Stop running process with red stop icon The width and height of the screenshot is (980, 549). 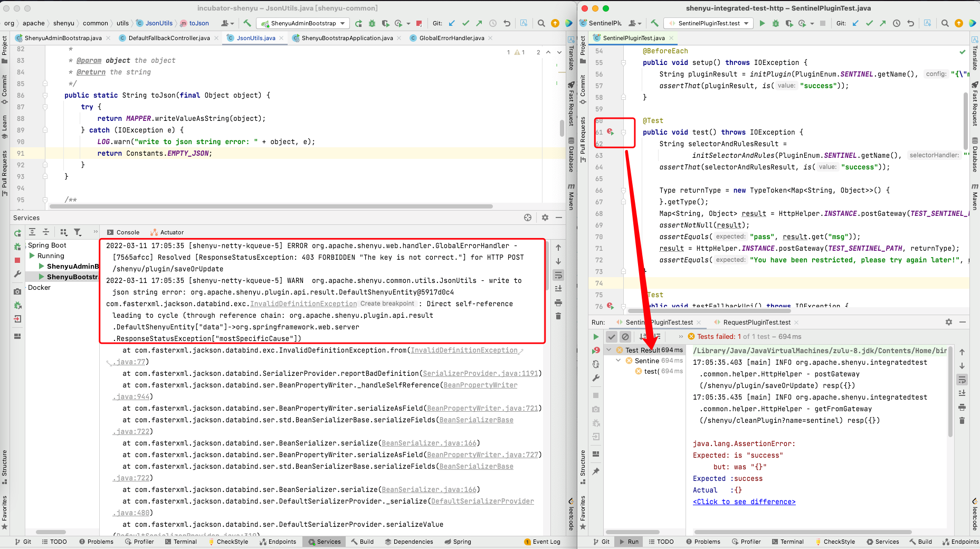tap(419, 23)
